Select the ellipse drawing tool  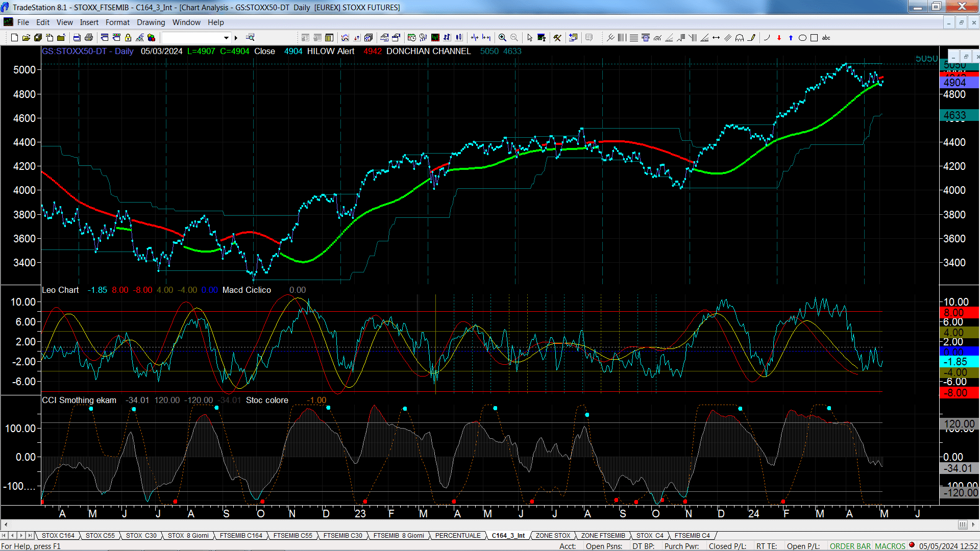coord(802,38)
